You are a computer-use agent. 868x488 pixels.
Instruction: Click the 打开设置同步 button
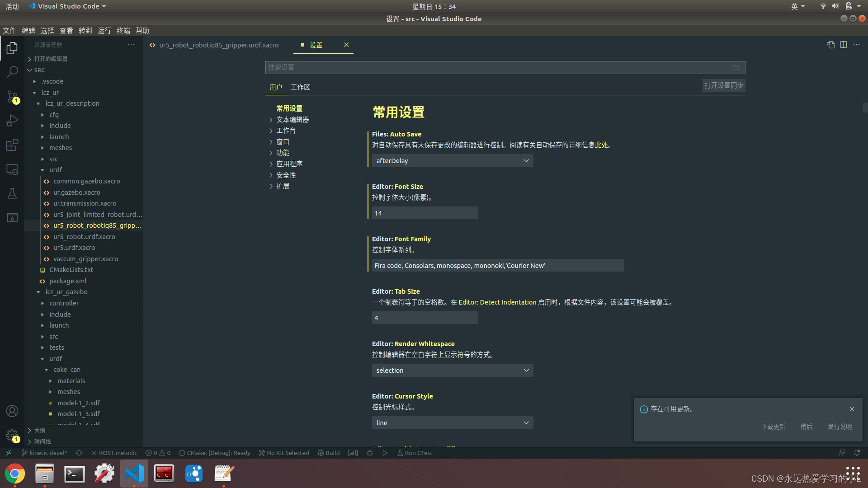point(723,85)
